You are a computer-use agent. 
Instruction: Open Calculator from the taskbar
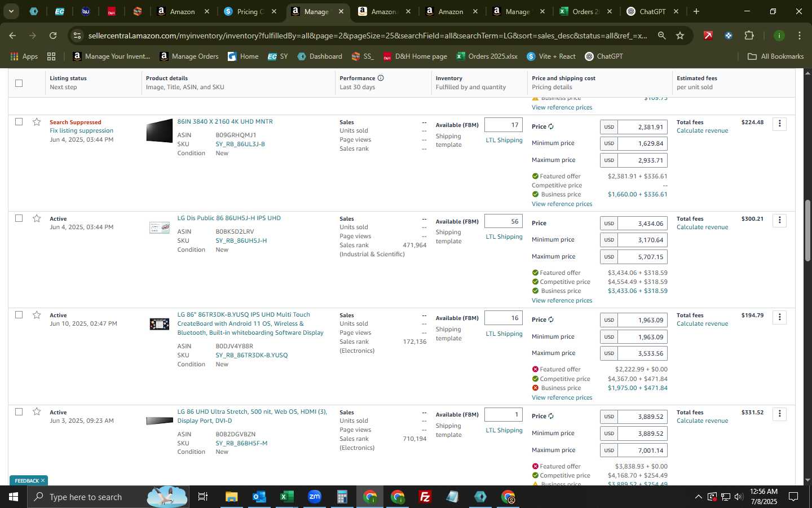pos(342,497)
